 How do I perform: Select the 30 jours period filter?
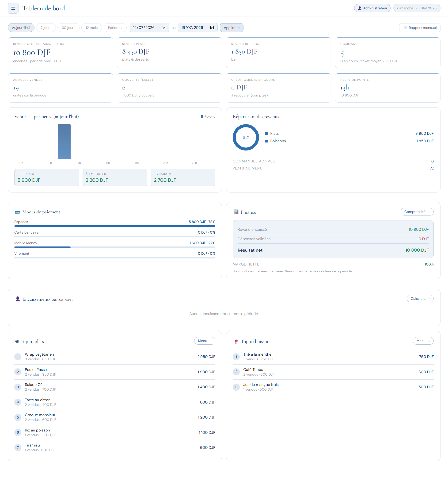pyautogui.click(x=68, y=28)
